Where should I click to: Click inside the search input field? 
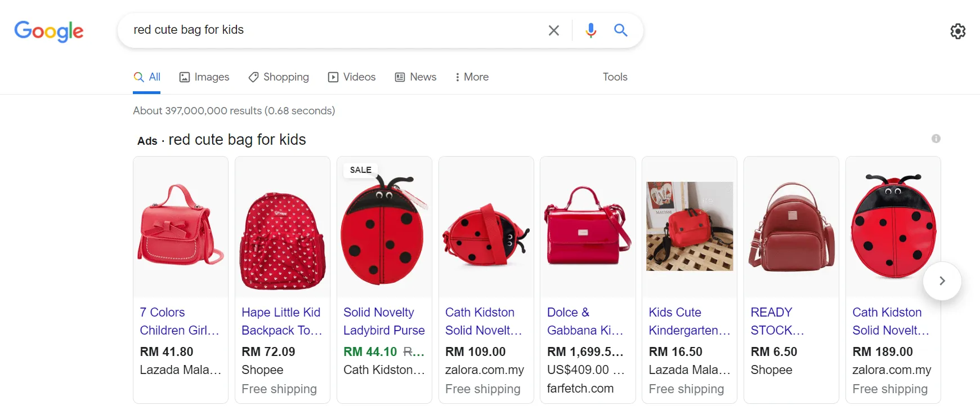point(338,30)
